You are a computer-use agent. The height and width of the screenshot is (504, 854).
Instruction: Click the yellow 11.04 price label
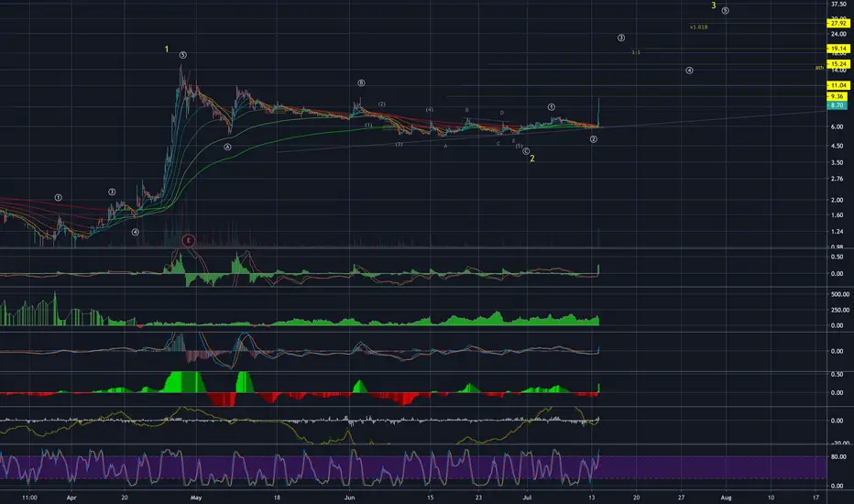click(838, 85)
